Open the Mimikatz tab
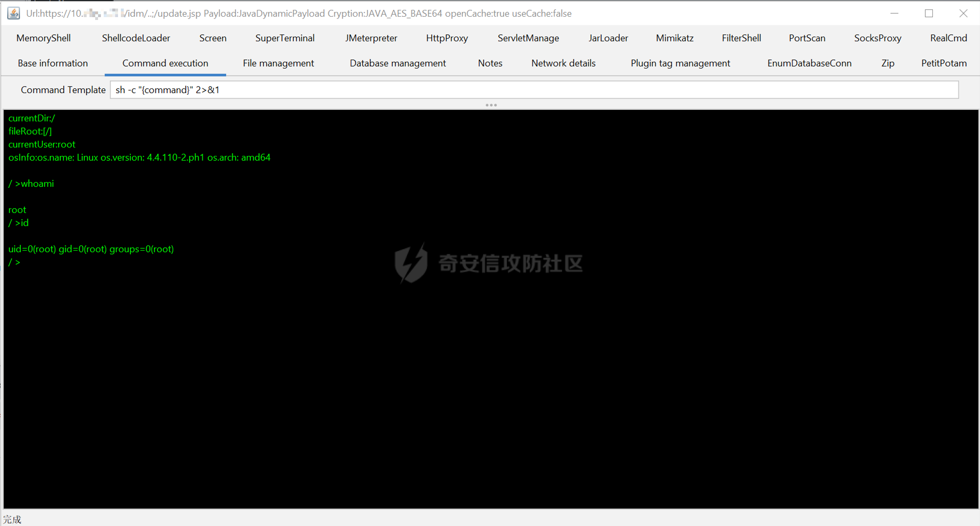980x526 pixels. point(674,38)
